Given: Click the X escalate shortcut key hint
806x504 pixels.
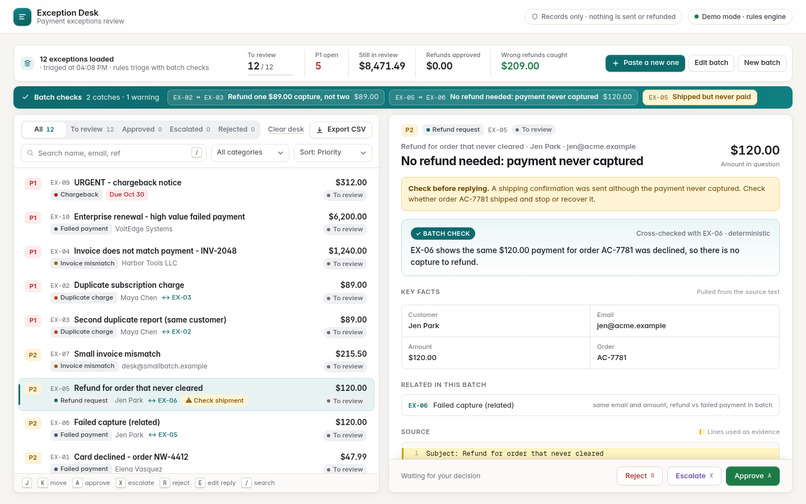Looking at the screenshot, I should tap(120, 483).
